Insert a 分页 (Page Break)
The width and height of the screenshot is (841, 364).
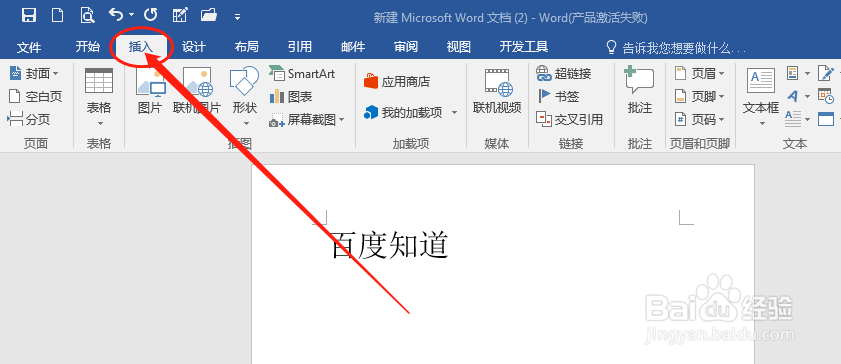pos(29,120)
